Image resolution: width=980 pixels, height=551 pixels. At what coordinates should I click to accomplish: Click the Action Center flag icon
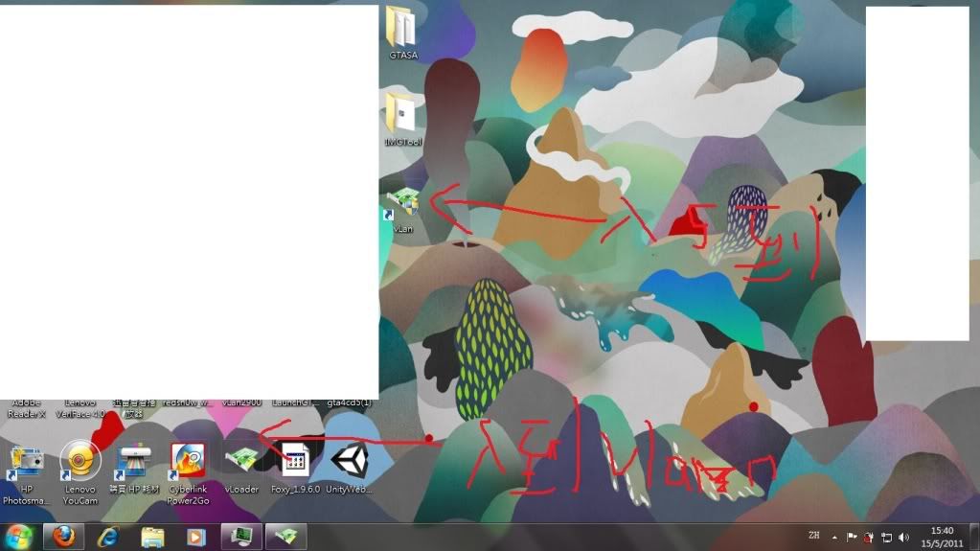click(x=851, y=538)
